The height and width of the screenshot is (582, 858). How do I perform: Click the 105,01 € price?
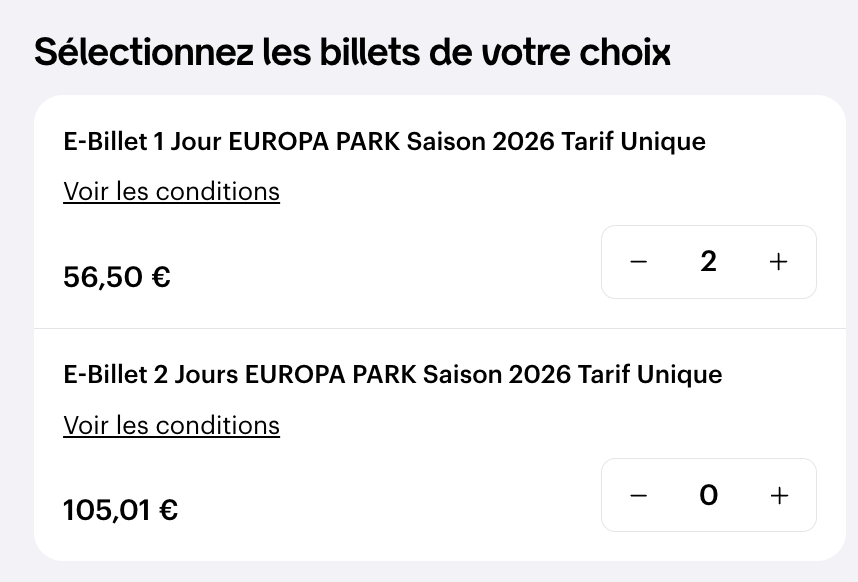121,510
